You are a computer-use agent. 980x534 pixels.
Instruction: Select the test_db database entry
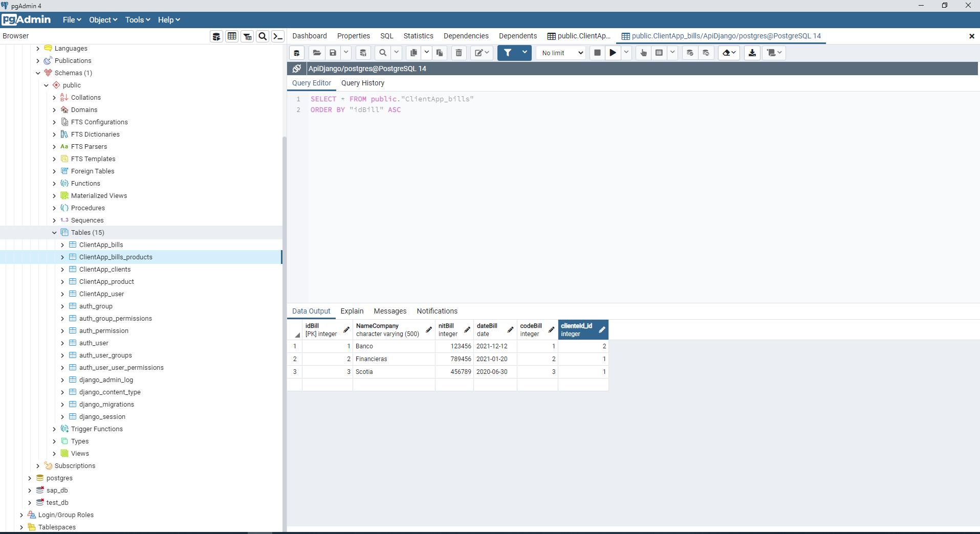coord(57,502)
